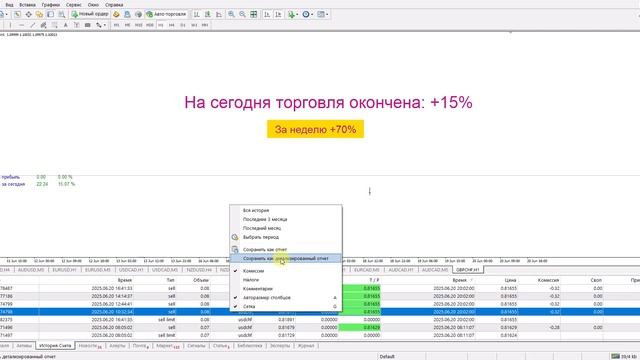Choose 'Последние 3 месяца' menu entry
640x360 pixels.
point(286,219)
